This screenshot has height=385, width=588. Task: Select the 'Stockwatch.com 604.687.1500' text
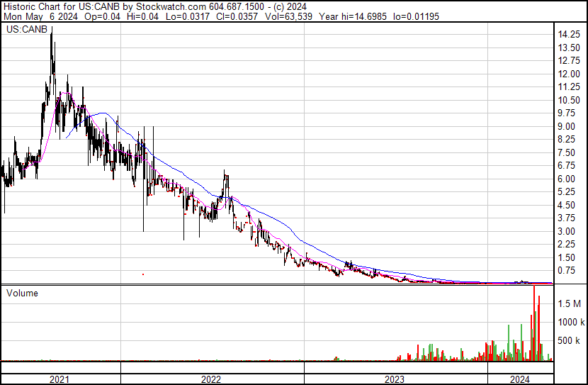pyautogui.click(x=200, y=7)
